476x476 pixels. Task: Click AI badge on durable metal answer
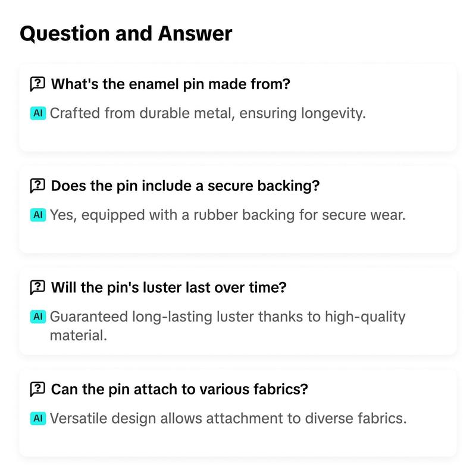[x=38, y=113]
